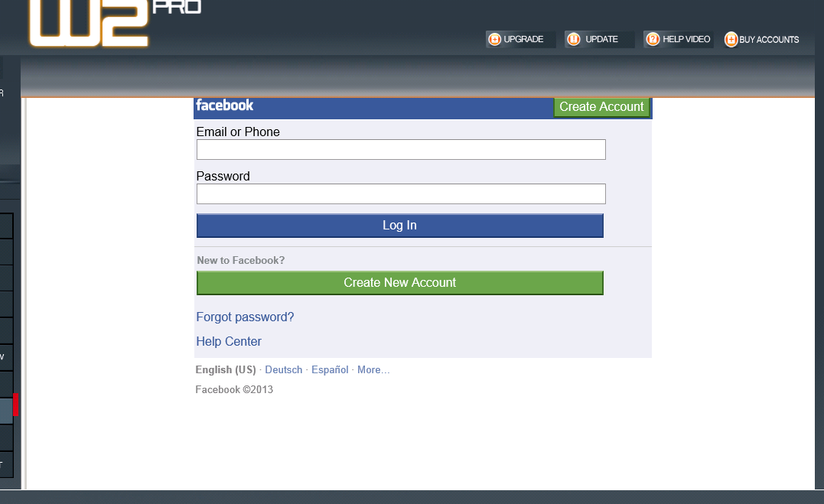The image size is (824, 504).
Task: Open the Forgot password? link
Action: [x=245, y=317]
